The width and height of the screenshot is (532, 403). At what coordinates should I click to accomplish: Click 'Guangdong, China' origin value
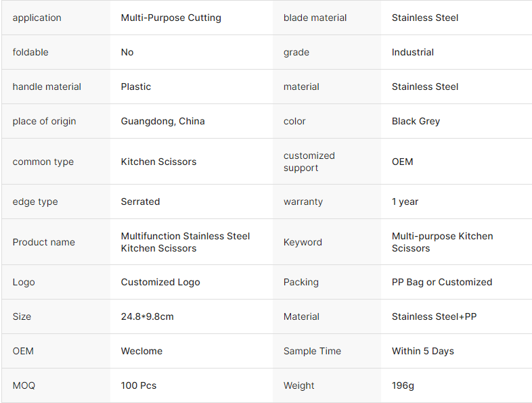click(162, 121)
